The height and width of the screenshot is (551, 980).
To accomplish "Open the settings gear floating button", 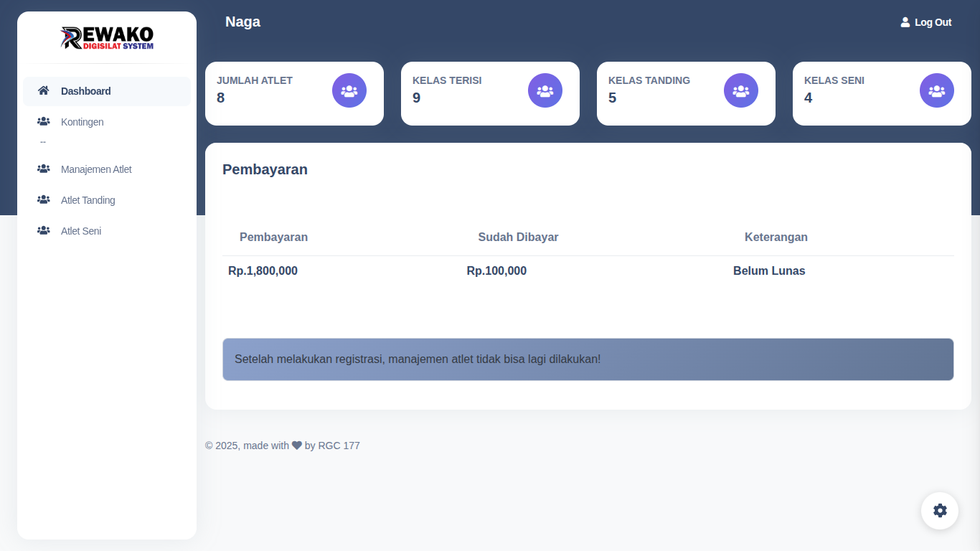I will [x=939, y=510].
